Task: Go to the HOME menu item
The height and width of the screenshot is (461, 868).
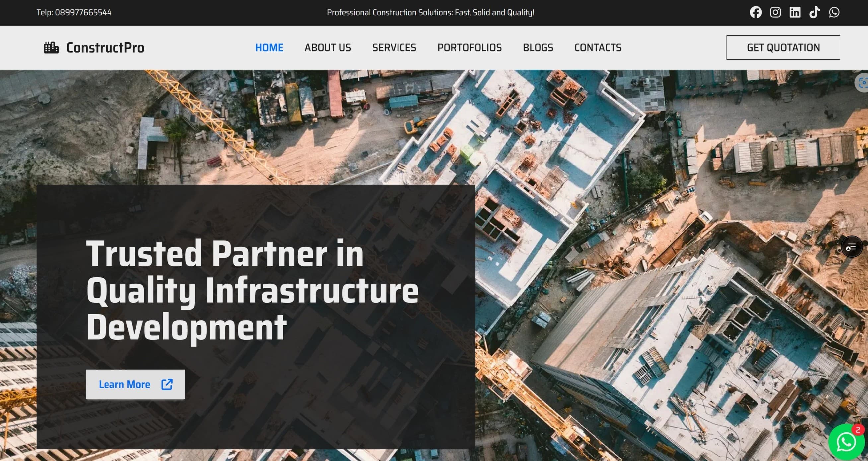Action: coord(269,48)
